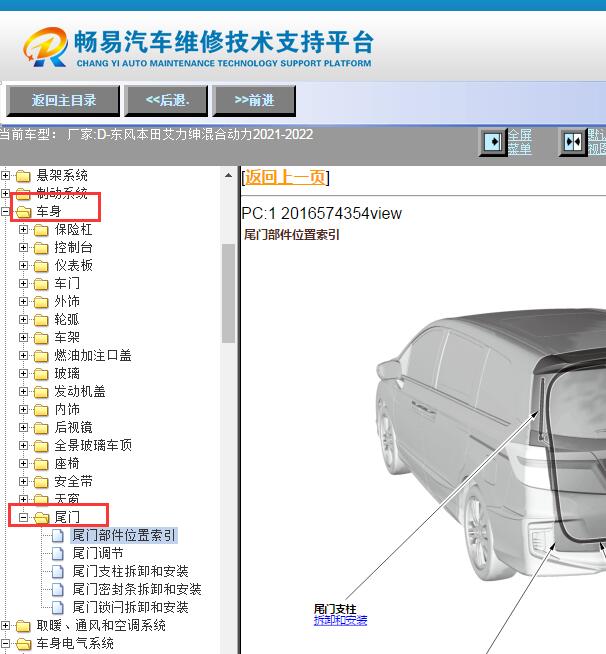The height and width of the screenshot is (654, 606).
Task: Click the 全景玻璃车顶 folder icon
Action: [x=41, y=446]
